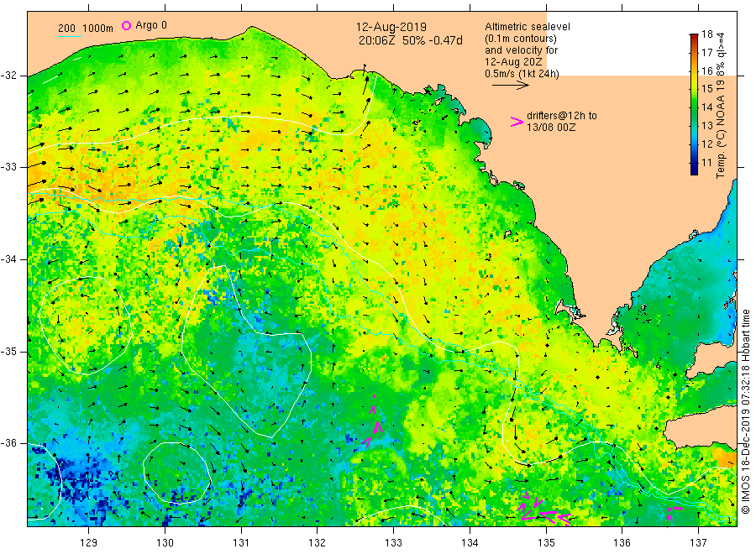Click the 11 value on the temperature scale

point(706,162)
